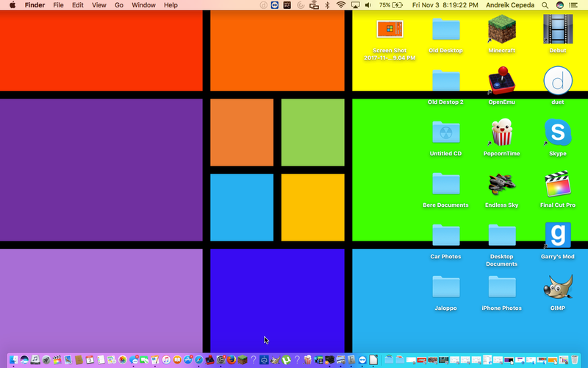
Task: Open the Andreik Cepeda user menu
Action: coord(510,5)
